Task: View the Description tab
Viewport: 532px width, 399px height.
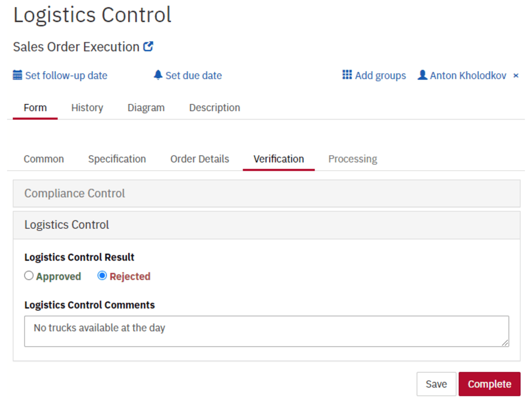Action: coord(214,107)
